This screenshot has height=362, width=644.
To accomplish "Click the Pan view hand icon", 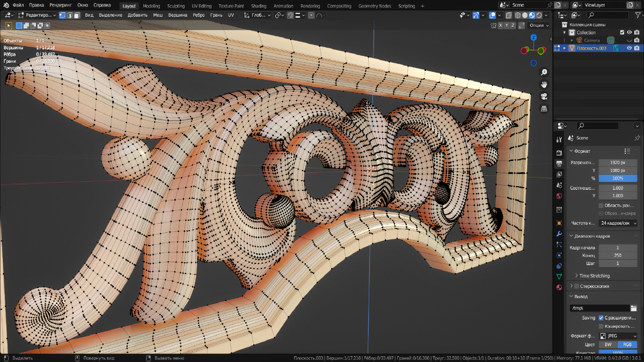I will pos(544,84).
